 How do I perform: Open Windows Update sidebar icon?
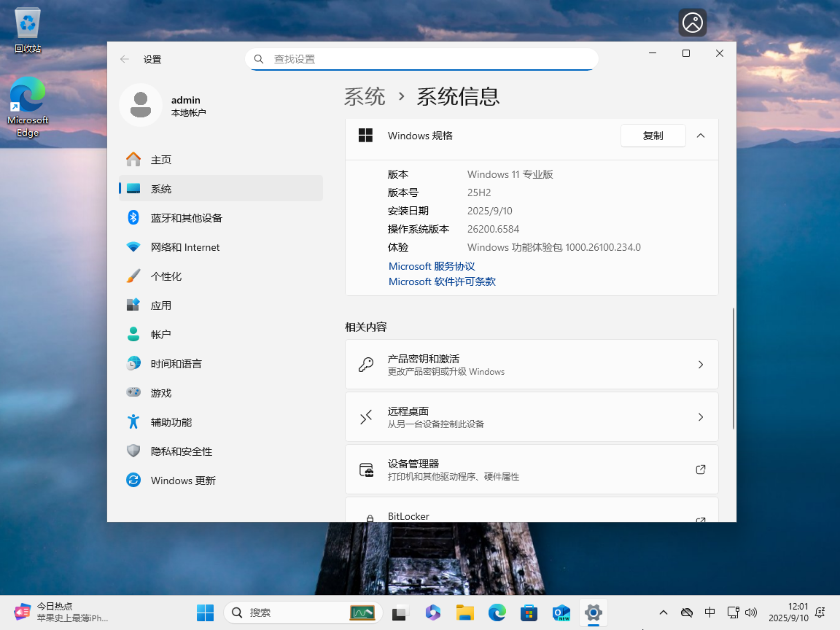(133, 480)
